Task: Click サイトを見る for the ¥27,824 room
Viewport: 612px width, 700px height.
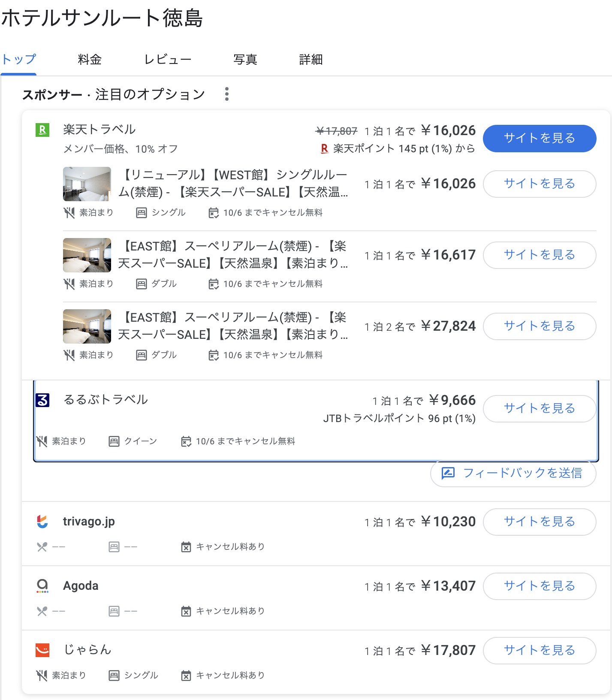Action: pyautogui.click(x=540, y=326)
